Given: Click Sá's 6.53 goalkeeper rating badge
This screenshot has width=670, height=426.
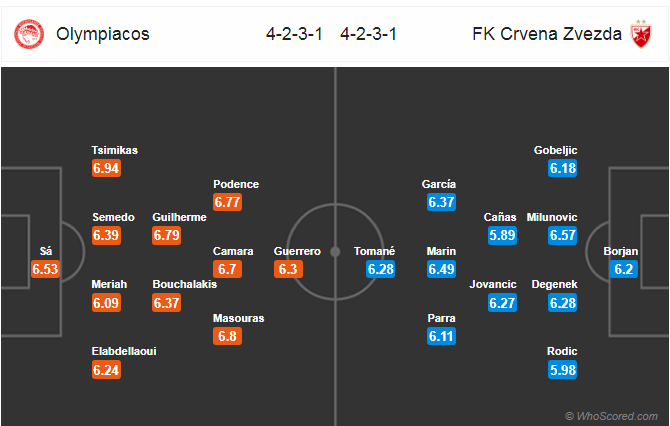Looking at the screenshot, I should 45,269.
